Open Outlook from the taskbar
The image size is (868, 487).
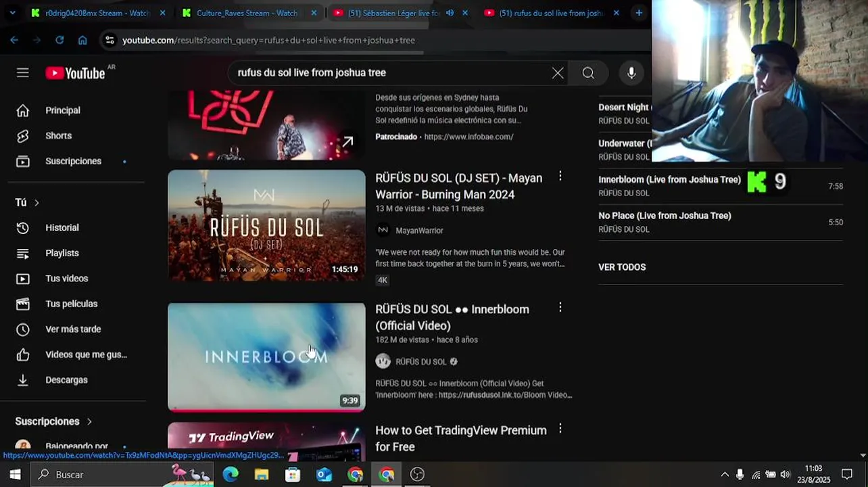(x=324, y=475)
